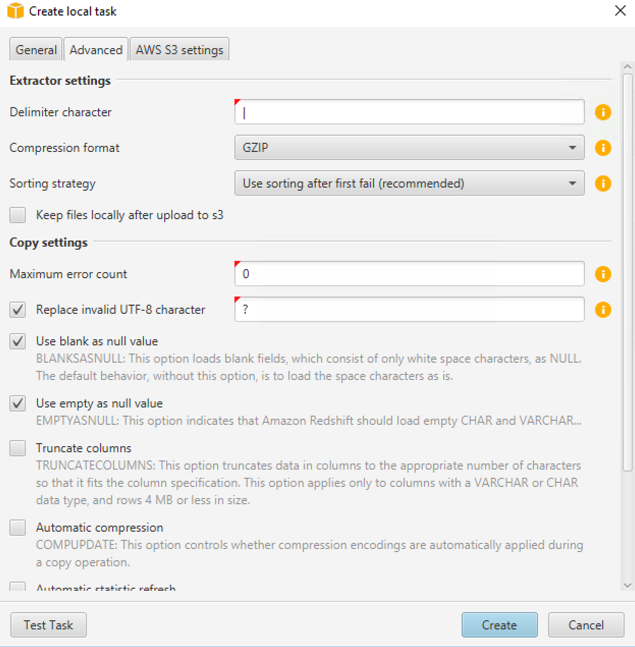Click info icon for invalid UTF-8 replacement

[x=603, y=309]
